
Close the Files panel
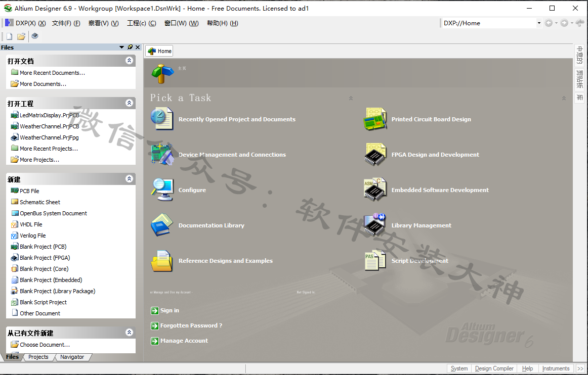[138, 47]
